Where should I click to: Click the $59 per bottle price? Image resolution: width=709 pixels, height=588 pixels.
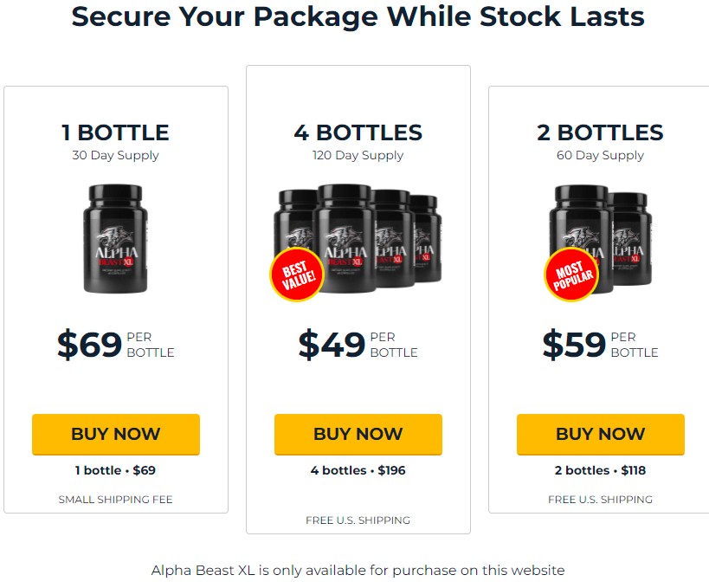coord(601,345)
